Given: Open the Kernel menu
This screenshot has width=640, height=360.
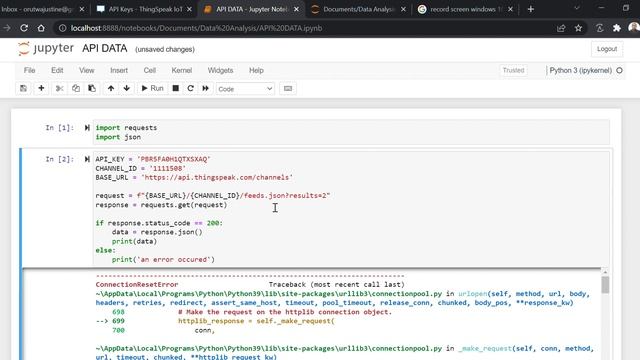Looking at the screenshot, I should [x=182, y=70].
